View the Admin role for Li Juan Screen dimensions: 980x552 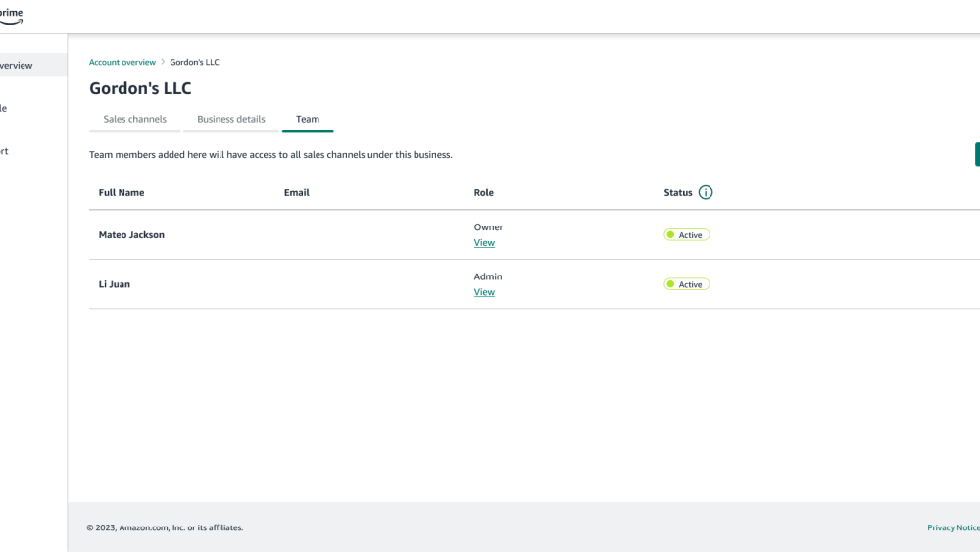point(484,292)
